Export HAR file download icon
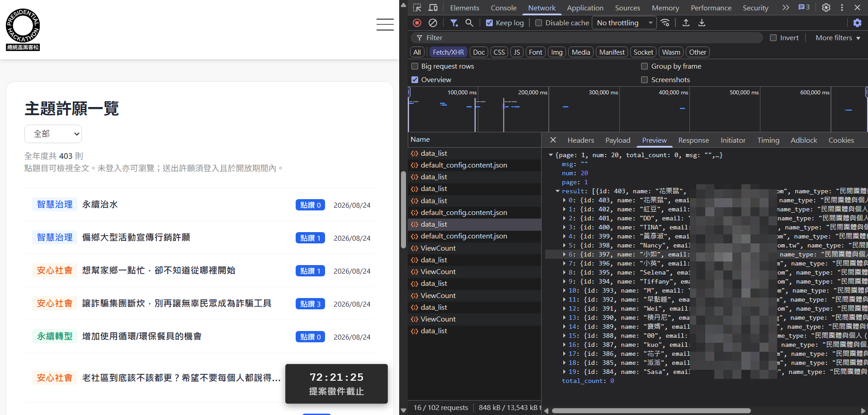The width and height of the screenshot is (868, 415). click(x=702, y=23)
